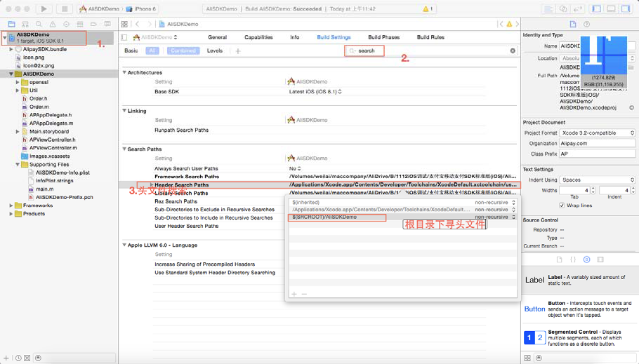Screen dimensions: 639x364
Task: Open the find navigator magnifier icon
Action: (x=39, y=24)
